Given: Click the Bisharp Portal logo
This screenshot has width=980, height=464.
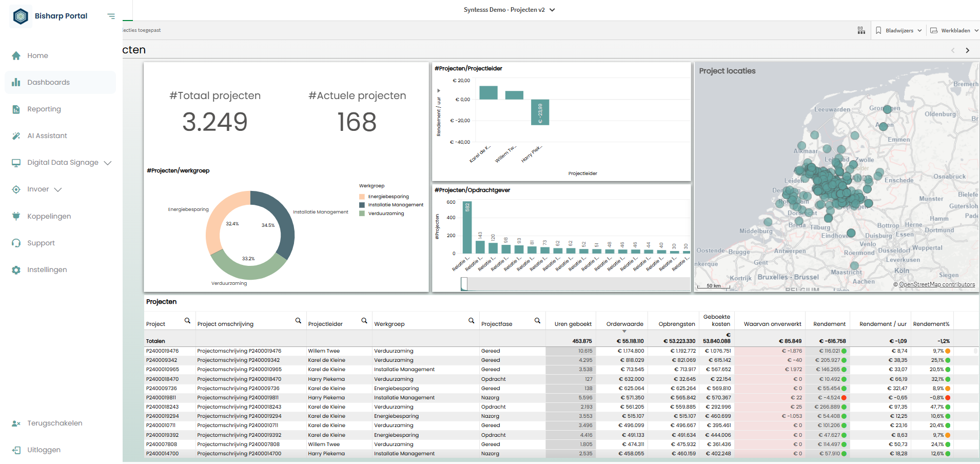Looking at the screenshot, I should tap(21, 16).
